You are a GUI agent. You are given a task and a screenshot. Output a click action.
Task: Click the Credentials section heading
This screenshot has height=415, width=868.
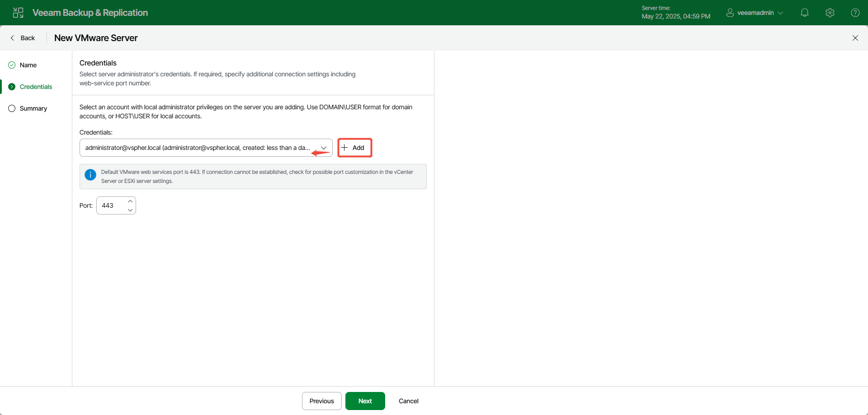[x=98, y=63]
